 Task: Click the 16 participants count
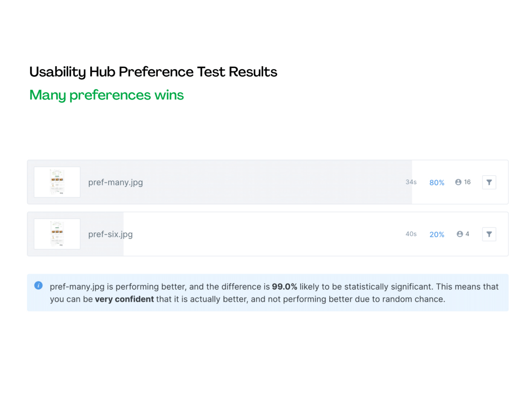pyautogui.click(x=467, y=182)
